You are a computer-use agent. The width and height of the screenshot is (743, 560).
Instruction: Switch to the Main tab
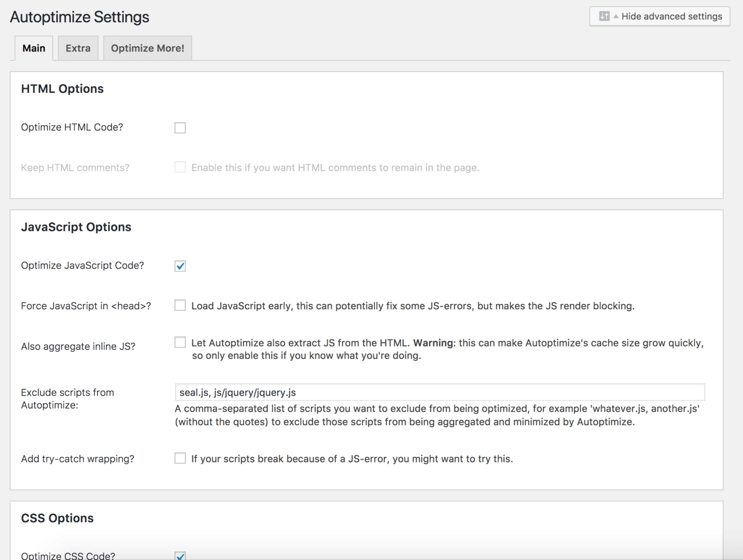pos(34,48)
